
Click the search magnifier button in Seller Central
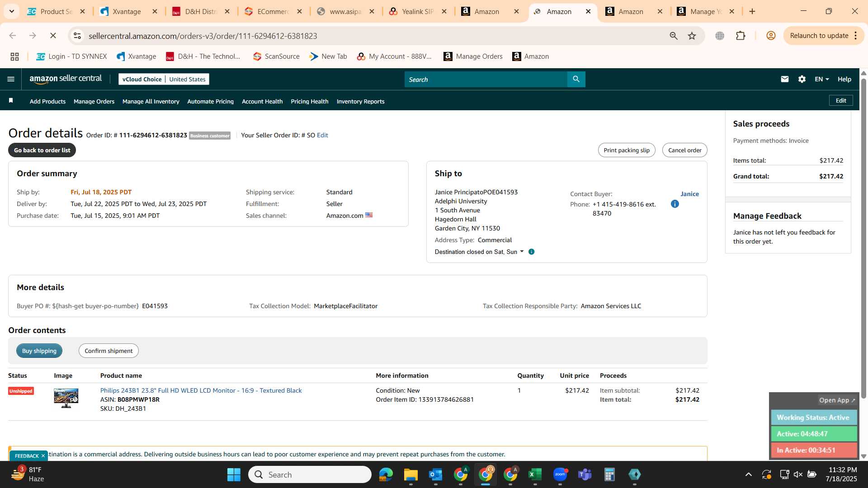(x=576, y=79)
